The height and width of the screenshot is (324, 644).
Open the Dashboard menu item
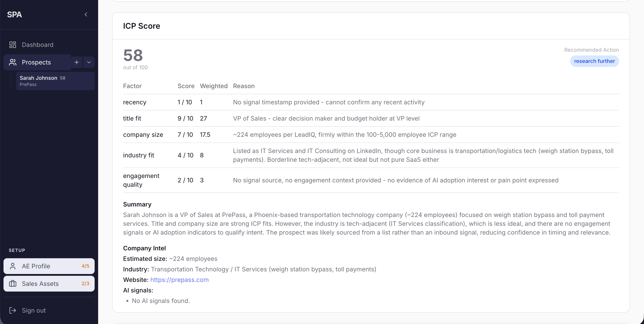click(x=37, y=45)
